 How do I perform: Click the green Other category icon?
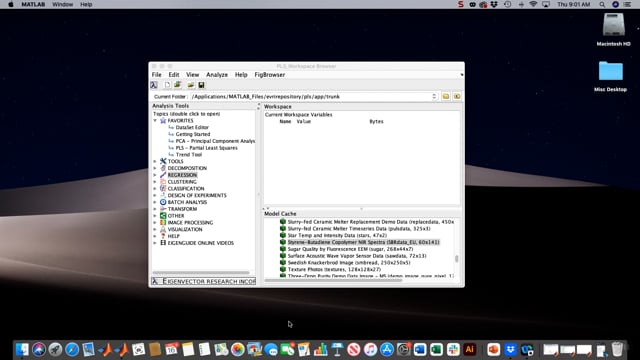point(163,216)
